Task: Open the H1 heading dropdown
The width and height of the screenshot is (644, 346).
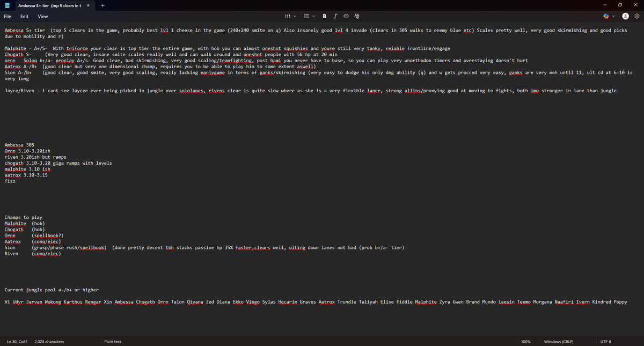Action: (x=290, y=17)
